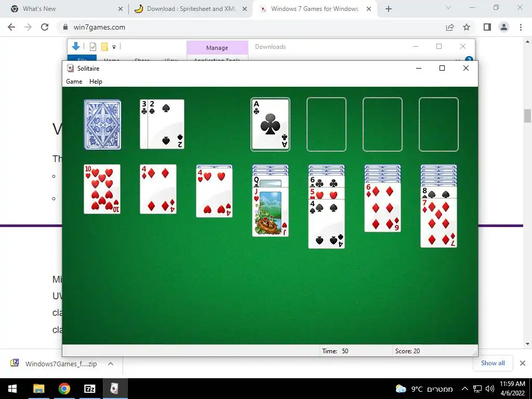Image resolution: width=532 pixels, height=399 pixels.
Task: Share this page icon
Action: tap(450, 27)
